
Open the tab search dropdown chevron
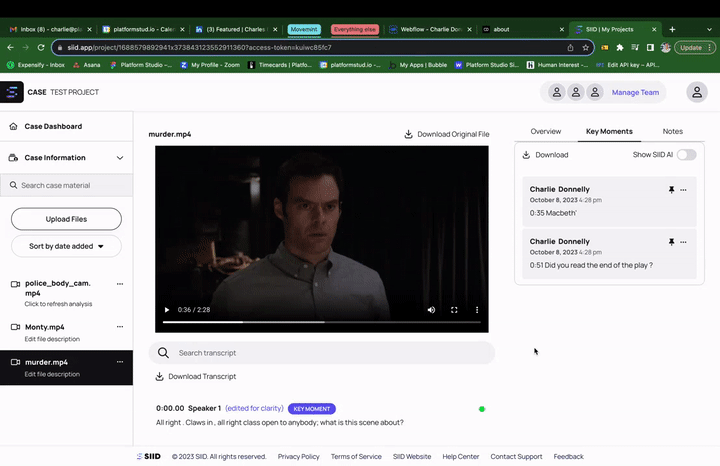click(x=709, y=29)
